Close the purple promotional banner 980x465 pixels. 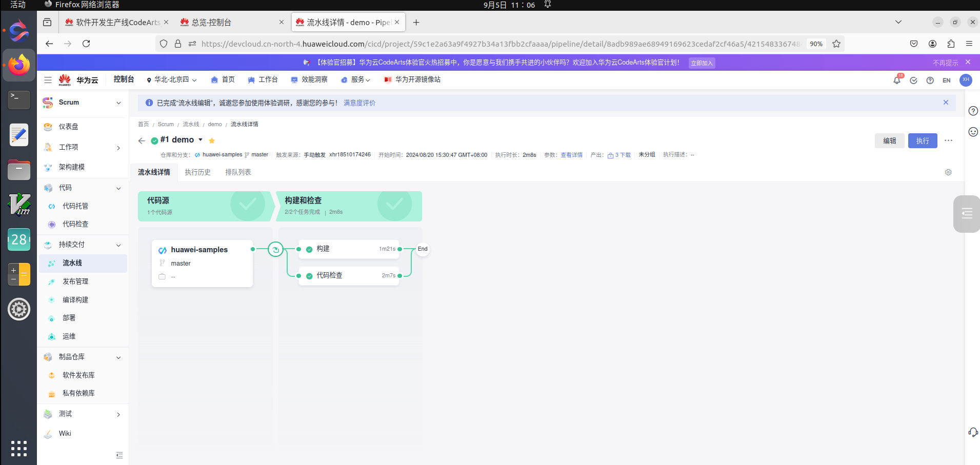pyautogui.click(x=968, y=62)
